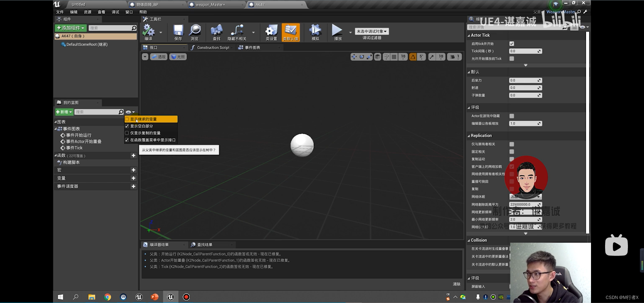The height and width of the screenshot is (303, 644).
Task: Select DefaultSceneRoot (继承) component
Action: click(x=87, y=44)
